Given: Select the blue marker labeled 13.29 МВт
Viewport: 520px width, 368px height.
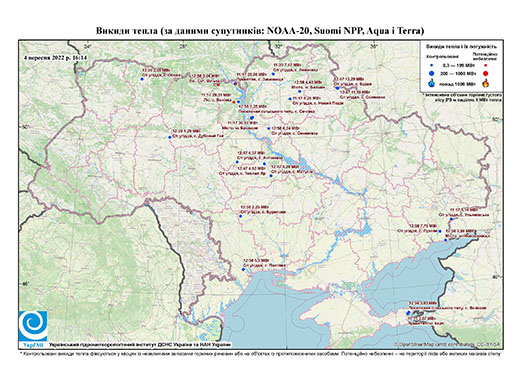Looking at the screenshot, I should [337, 88].
